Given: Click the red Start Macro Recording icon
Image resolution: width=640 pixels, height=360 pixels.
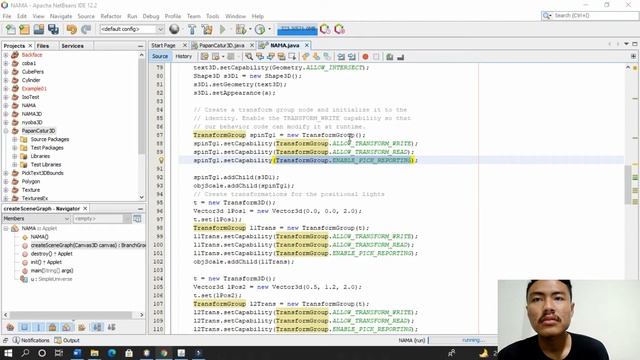Looking at the screenshot, I should [365, 57].
